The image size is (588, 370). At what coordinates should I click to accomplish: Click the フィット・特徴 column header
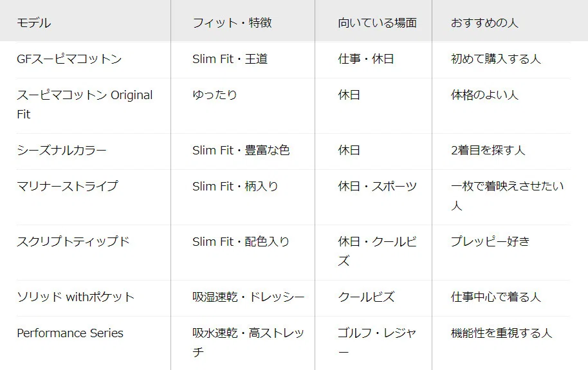(232, 23)
